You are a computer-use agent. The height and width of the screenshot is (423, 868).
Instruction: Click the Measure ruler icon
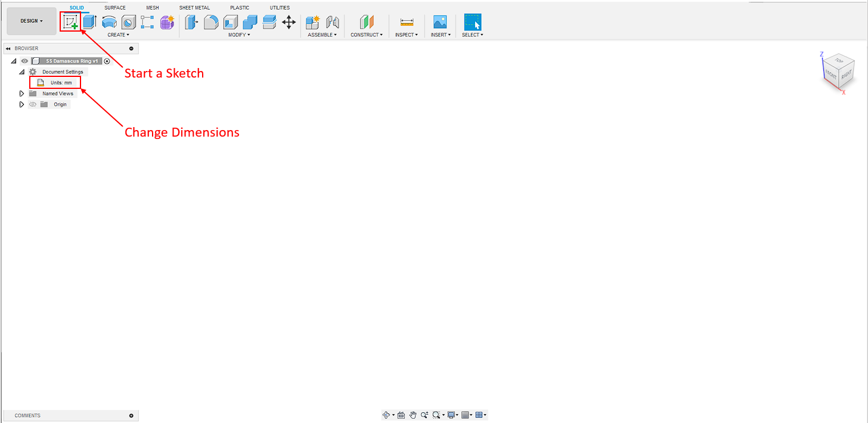click(x=407, y=23)
